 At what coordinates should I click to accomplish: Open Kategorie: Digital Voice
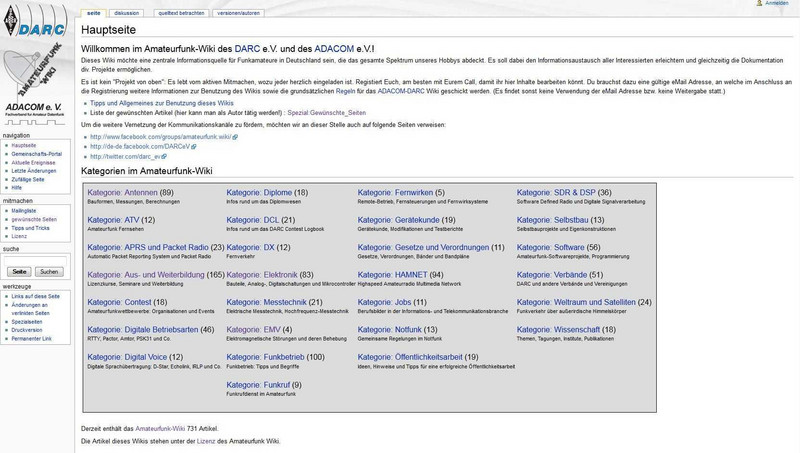pyautogui.click(x=127, y=357)
